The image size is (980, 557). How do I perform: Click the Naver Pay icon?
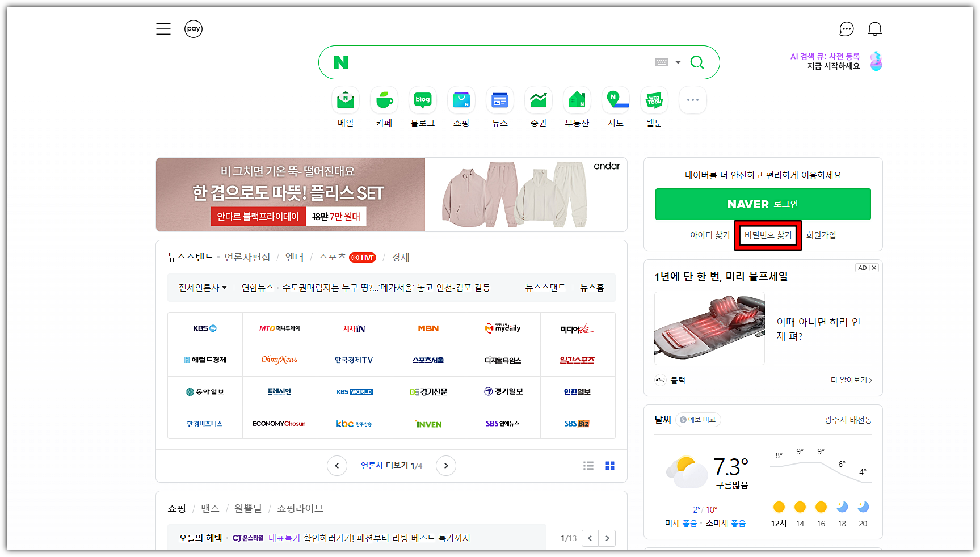click(194, 29)
